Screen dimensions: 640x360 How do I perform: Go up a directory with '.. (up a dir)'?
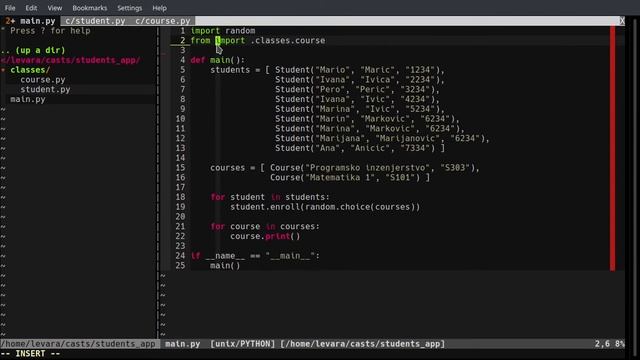click(x=33, y=50)
